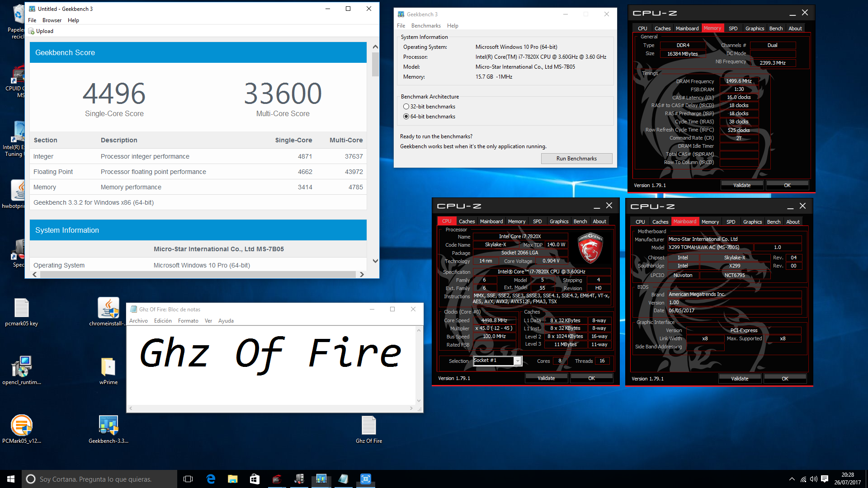This screenshot has height=488, width=868.
Task: Open the Microsoft Store taskbar icon
Action: 255,479
